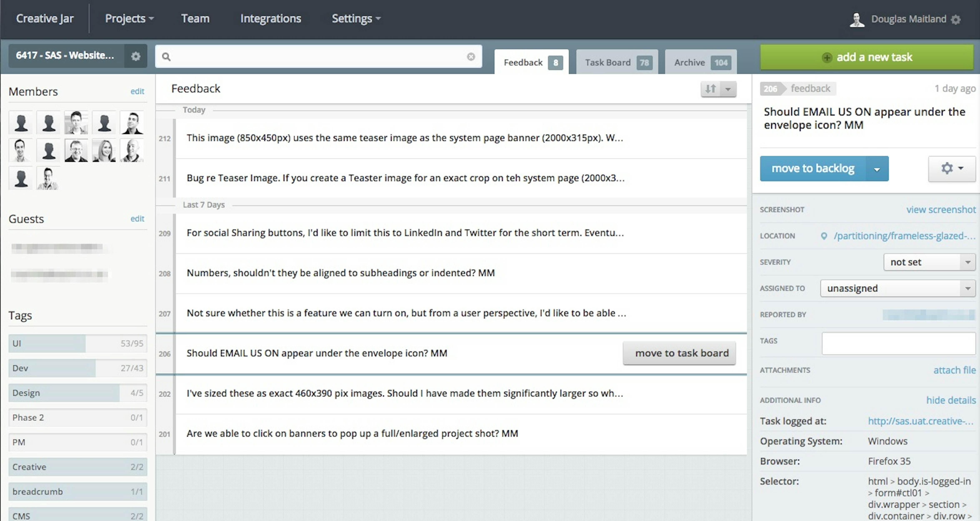Open the Projects menu

129,18
